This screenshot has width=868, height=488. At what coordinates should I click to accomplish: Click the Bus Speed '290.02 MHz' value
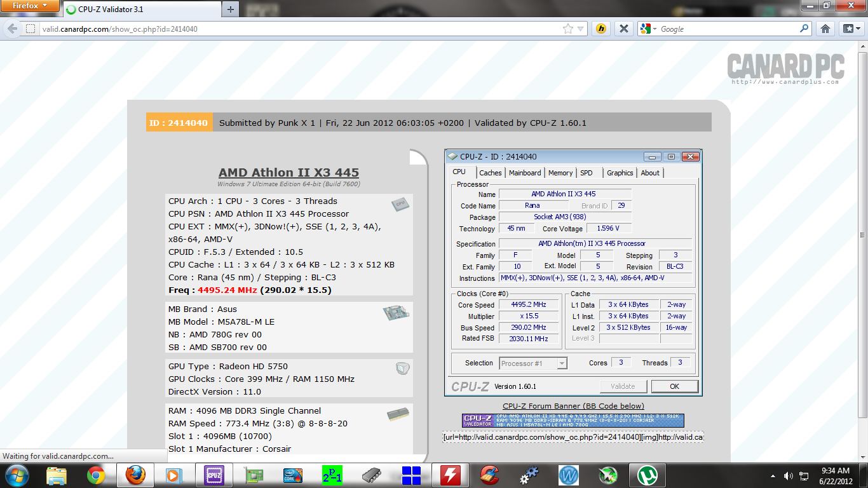point(529,327)
